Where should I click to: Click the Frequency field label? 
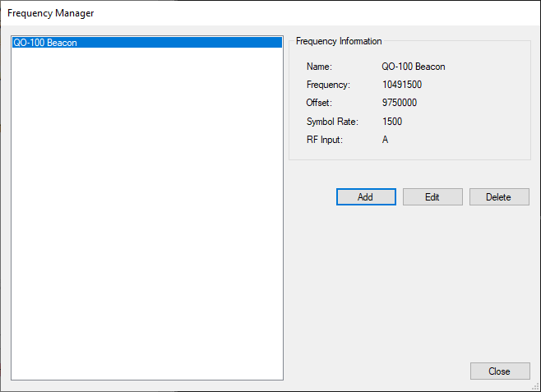pyautogui.click(x=328, y=85)
